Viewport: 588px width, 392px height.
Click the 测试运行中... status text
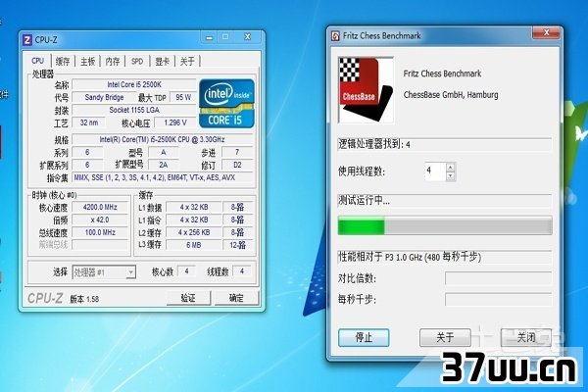tap(365, 201)
